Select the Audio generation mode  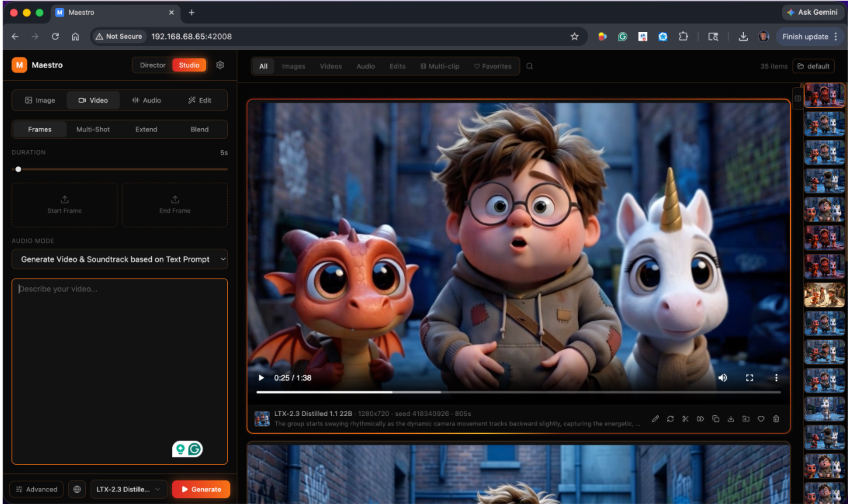point(147,100)
